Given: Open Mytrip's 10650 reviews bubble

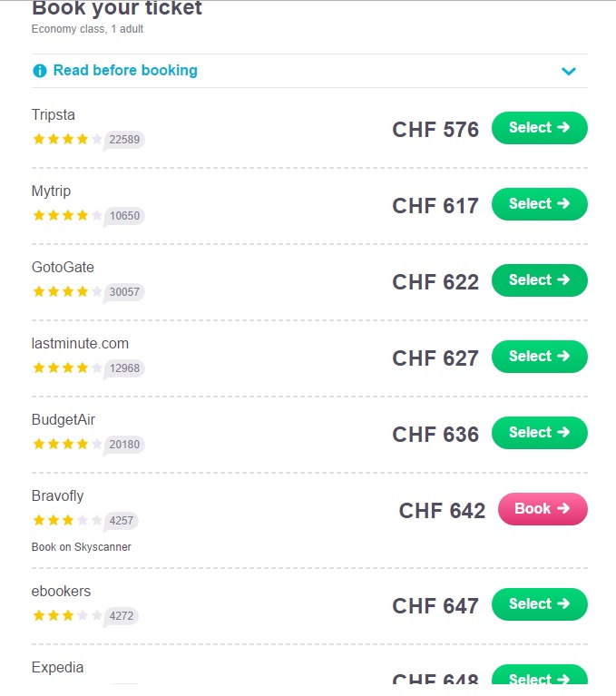Looking at the screenshot, I should pyautogui.click(x=124, y=216).
